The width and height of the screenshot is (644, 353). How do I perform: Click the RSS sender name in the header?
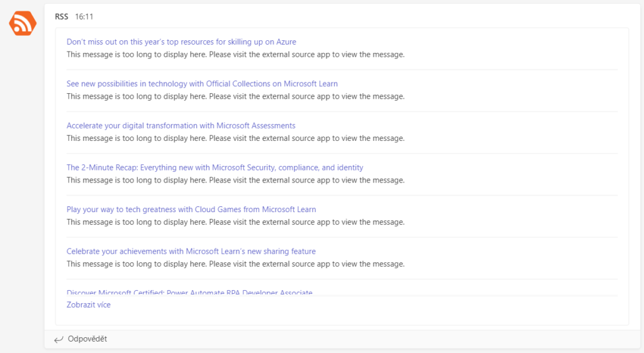62,17
